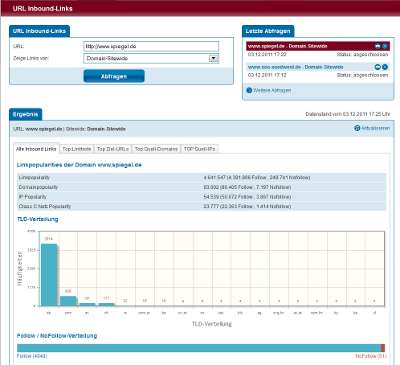Switch to the Alle Inbound Links tab

click(36, 149)
